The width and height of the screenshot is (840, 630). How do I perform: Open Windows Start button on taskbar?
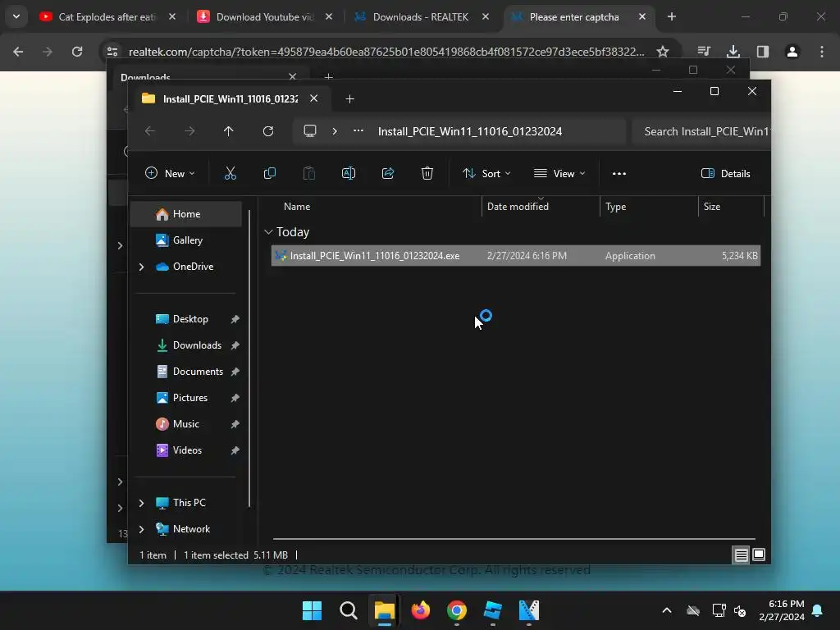pyautogui.click(x=312, y=610)
